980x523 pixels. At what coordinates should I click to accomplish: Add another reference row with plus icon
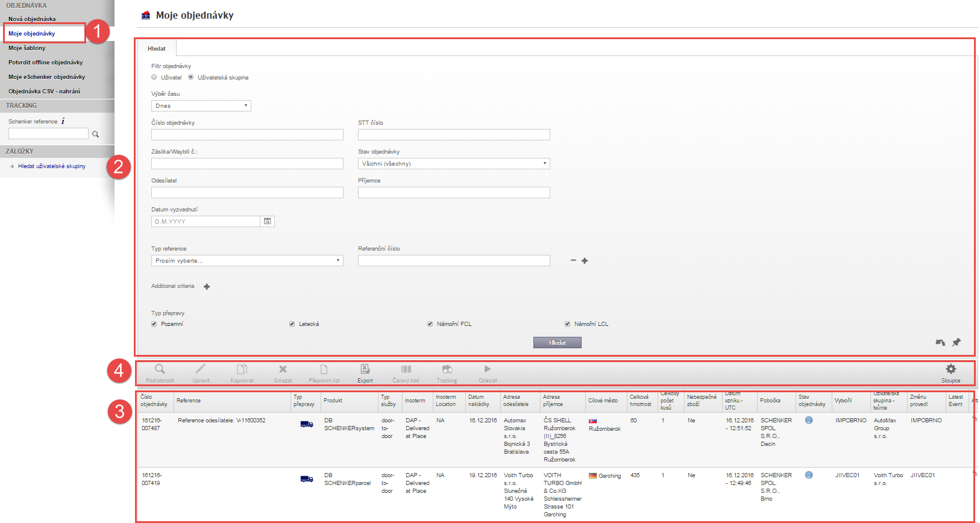pos(585,261)
